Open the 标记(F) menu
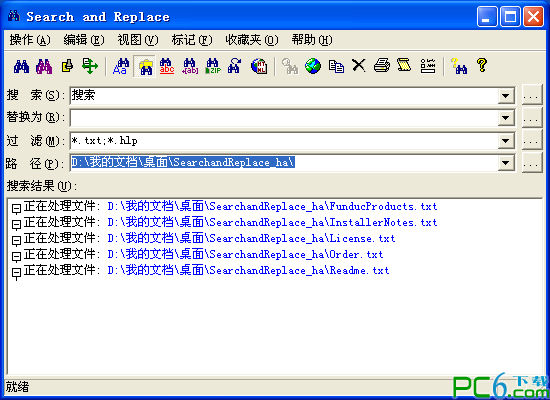This screenshot has height=400, width=550. [x=192, y=40]
